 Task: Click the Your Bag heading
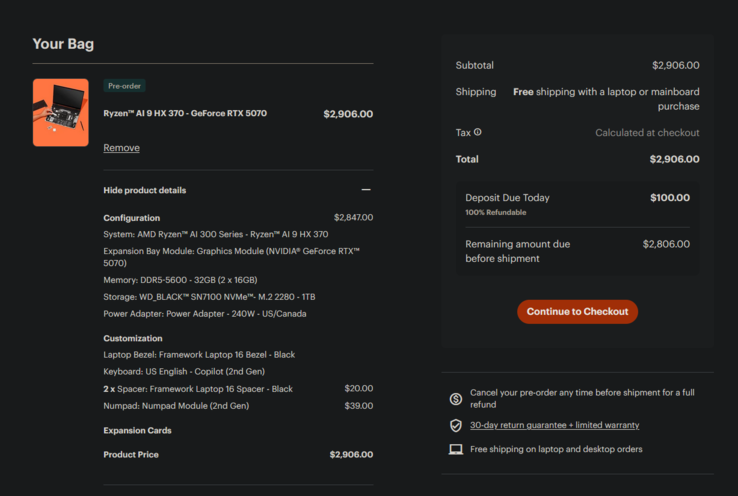click(x=63, y=44)
